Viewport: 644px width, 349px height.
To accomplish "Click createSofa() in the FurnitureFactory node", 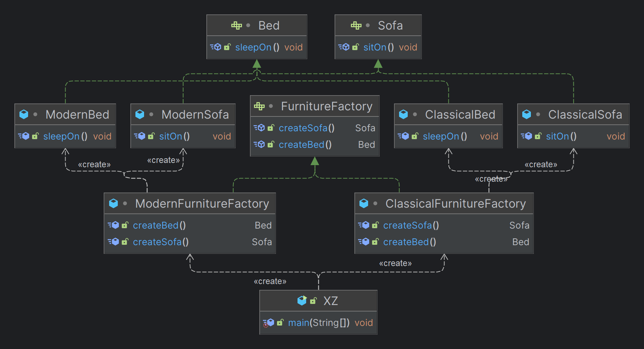I will pyautogui.click(x=307, y=128).
